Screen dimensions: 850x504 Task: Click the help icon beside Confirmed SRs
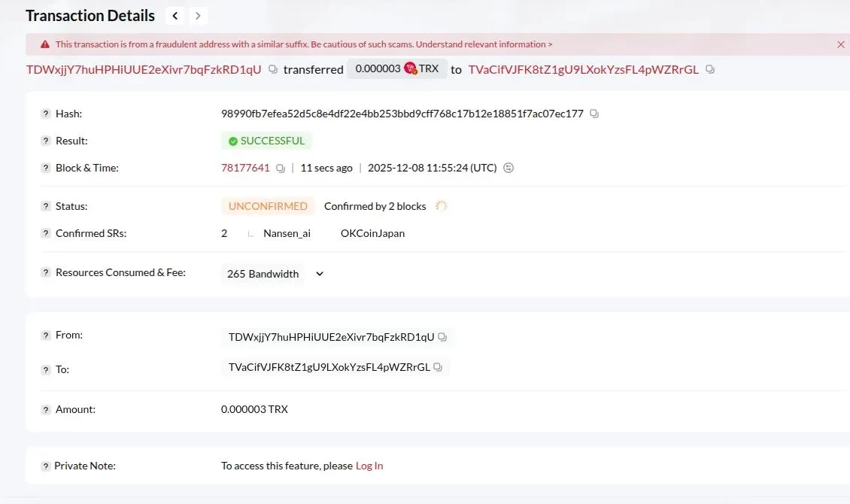pyautogui.click(x=45, y=233)
